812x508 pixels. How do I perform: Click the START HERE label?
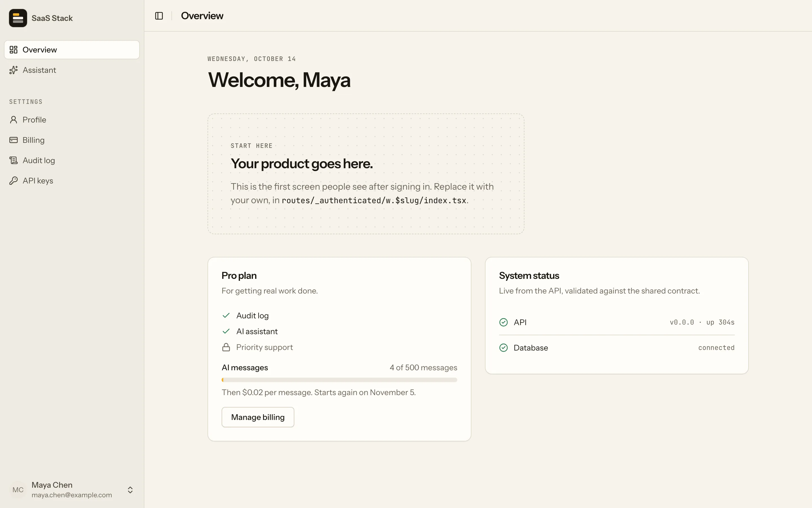click(251, 146)
